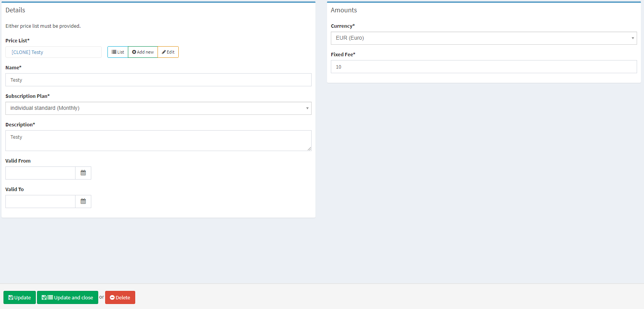
Task: Focus the Name input field
Action: point(158,80)
